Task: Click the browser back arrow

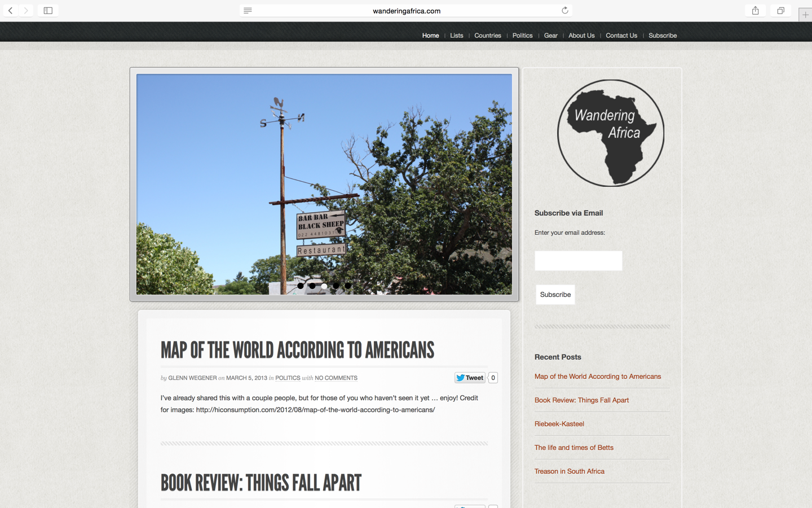Action: click(11, 11)
